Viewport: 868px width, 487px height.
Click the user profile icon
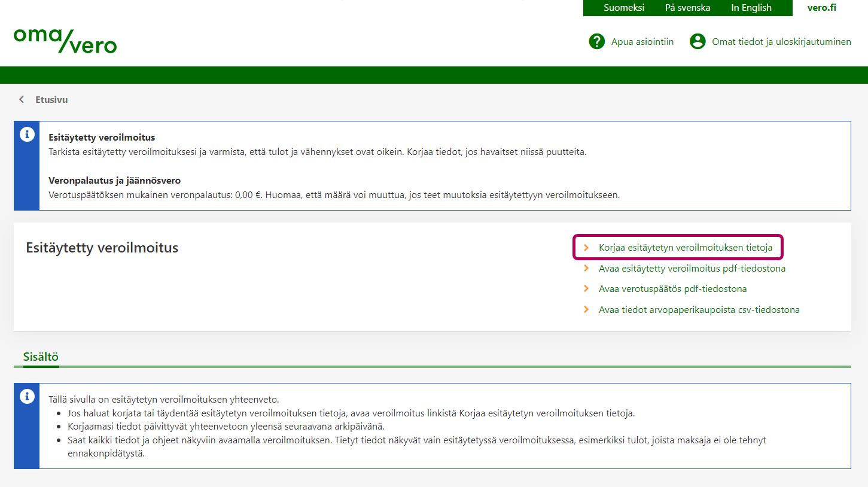coord(698,41)
